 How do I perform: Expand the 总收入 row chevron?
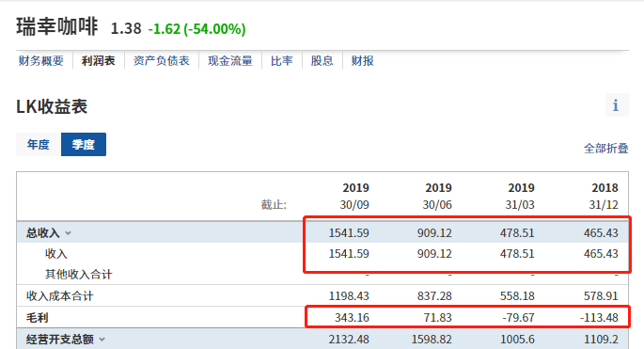[69, 233]
